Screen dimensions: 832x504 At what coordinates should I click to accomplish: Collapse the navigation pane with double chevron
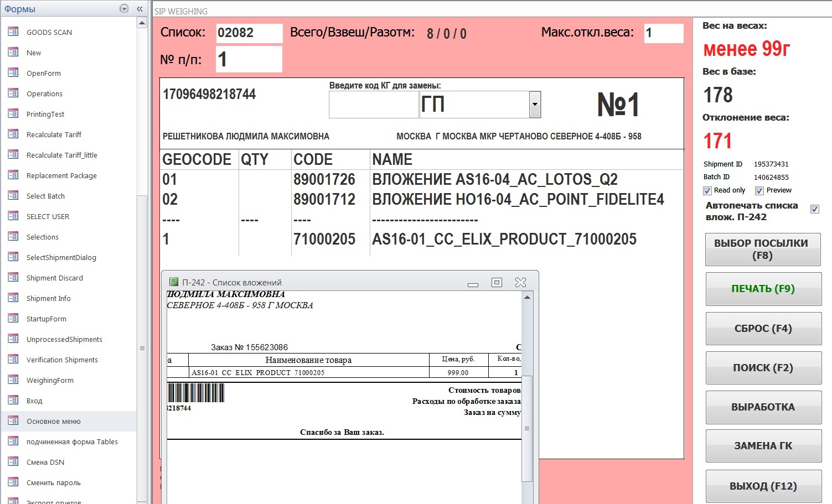pyautogui.click(x=139, y=9)
